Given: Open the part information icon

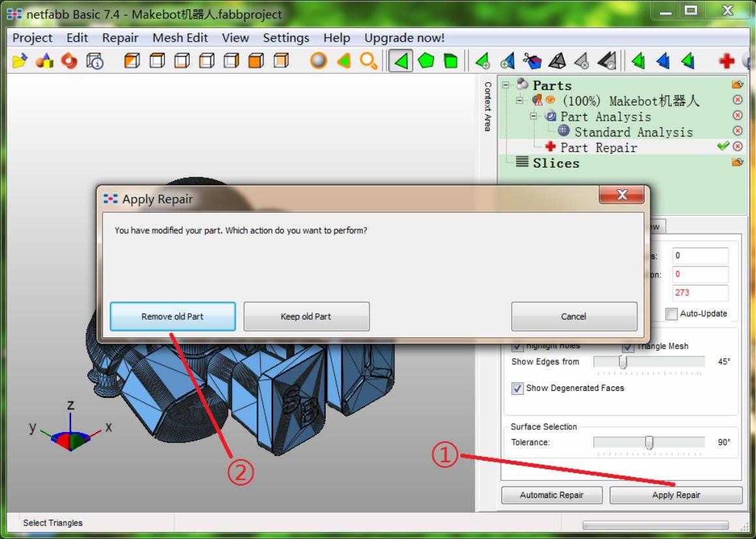Looking at the screenshot, I should pos(95,61).
